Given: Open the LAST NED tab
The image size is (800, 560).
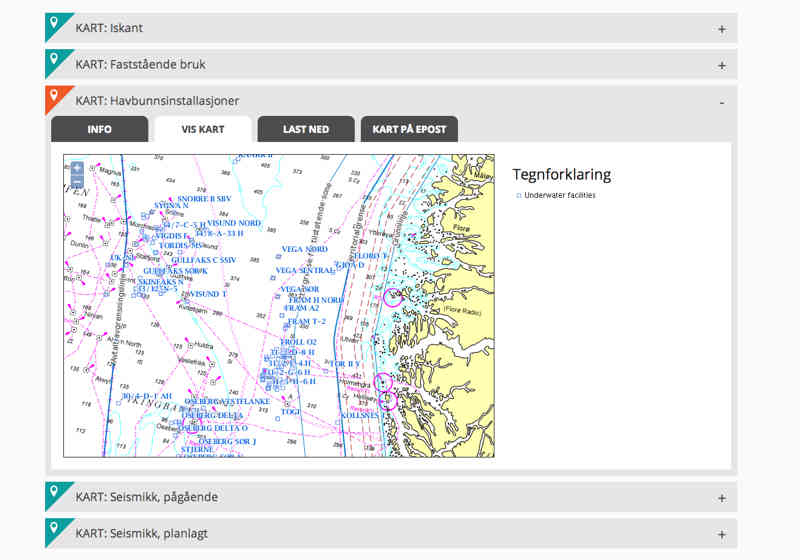Looking at the screenshot, I should [x=305, y=130].
